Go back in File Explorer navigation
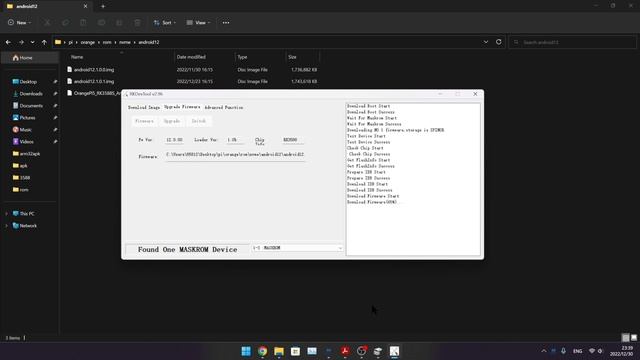Screen dimensions: 640x360 tap(8, 42)
